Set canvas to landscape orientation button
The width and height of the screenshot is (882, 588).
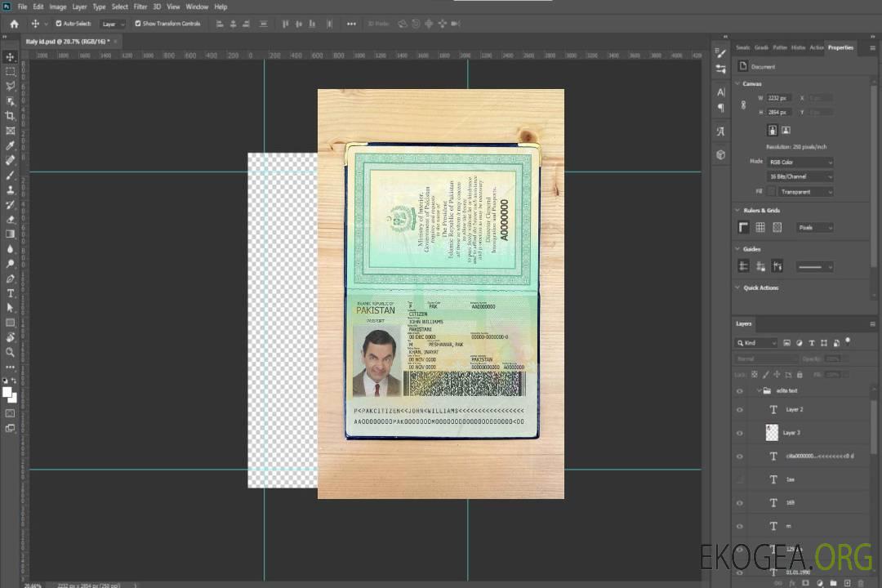pyautogui.click(x=786, y=131)
